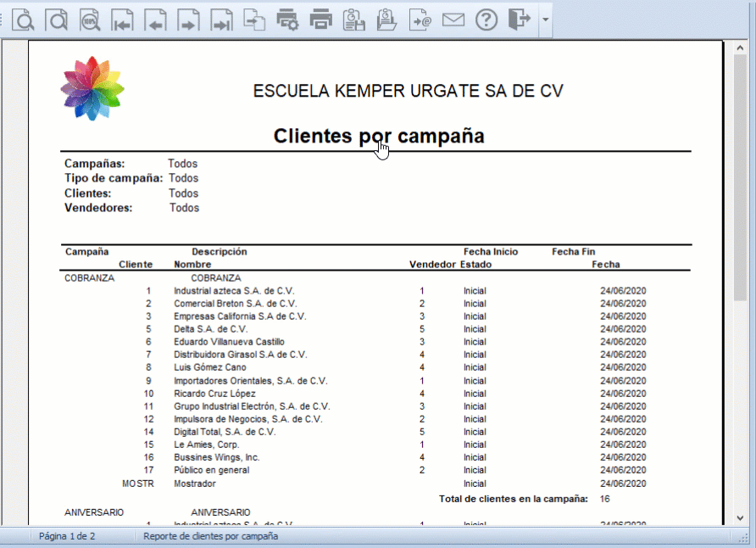Open printer configuration settings
The image size is (756, 548).
pyautogui.click(x=286, y=19)
